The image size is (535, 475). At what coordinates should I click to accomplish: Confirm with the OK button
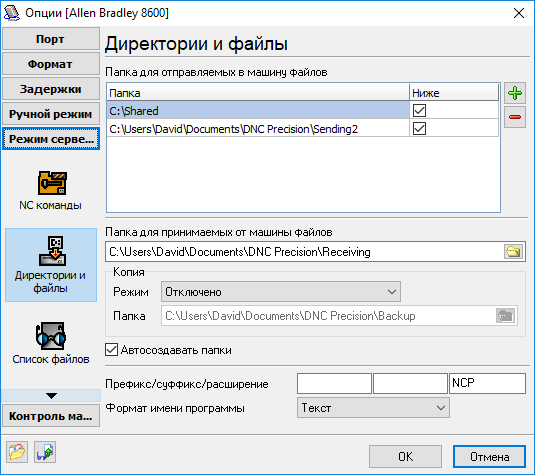point(405,456)
